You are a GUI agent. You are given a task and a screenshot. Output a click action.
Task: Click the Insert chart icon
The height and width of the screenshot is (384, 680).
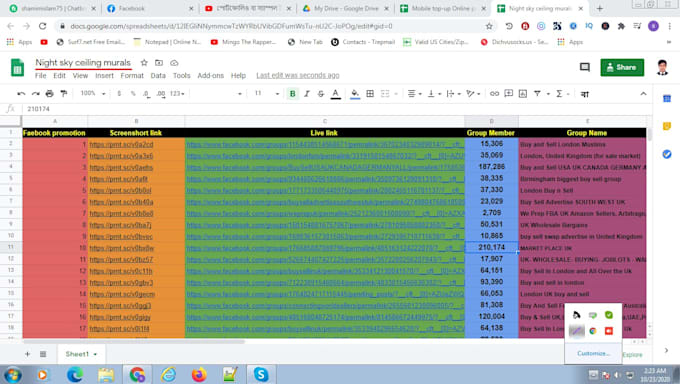click(523, 94)
